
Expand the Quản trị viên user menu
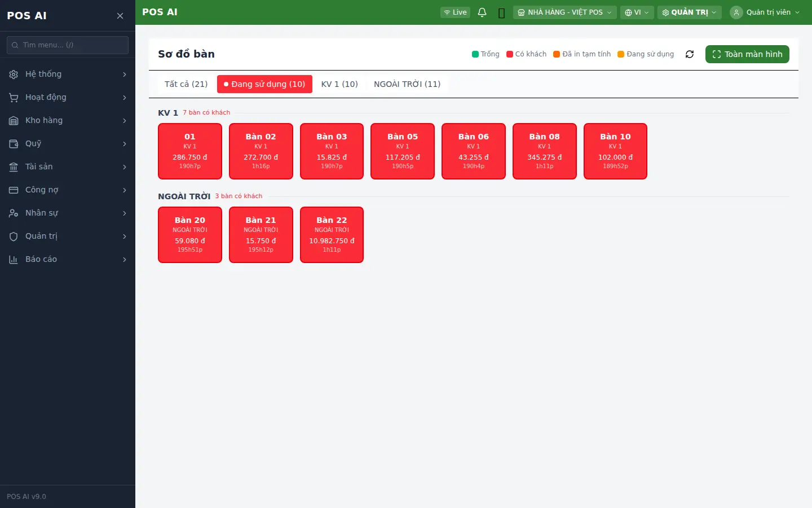click(765, 12)
